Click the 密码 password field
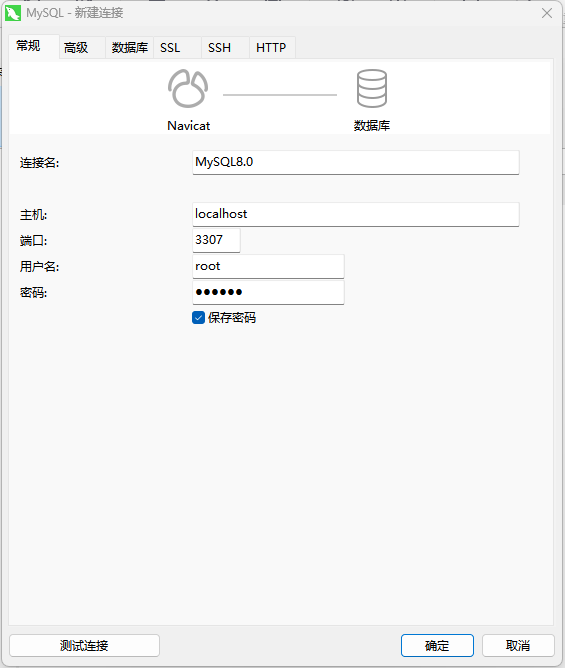 coord(268,292)
